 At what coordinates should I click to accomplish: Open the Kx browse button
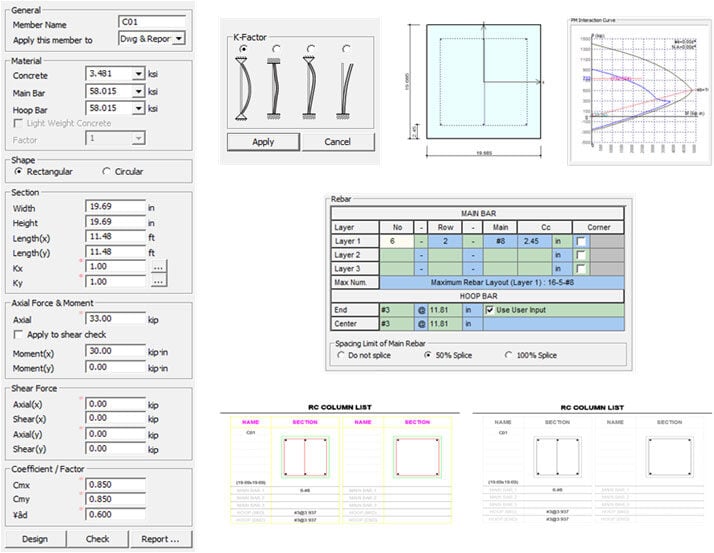(159, 267)
